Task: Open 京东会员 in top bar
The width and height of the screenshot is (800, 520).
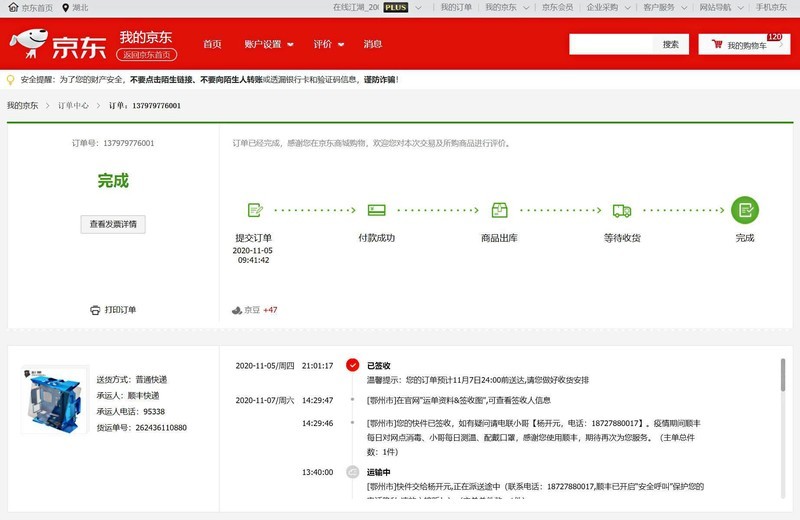Action: point(557,7)
